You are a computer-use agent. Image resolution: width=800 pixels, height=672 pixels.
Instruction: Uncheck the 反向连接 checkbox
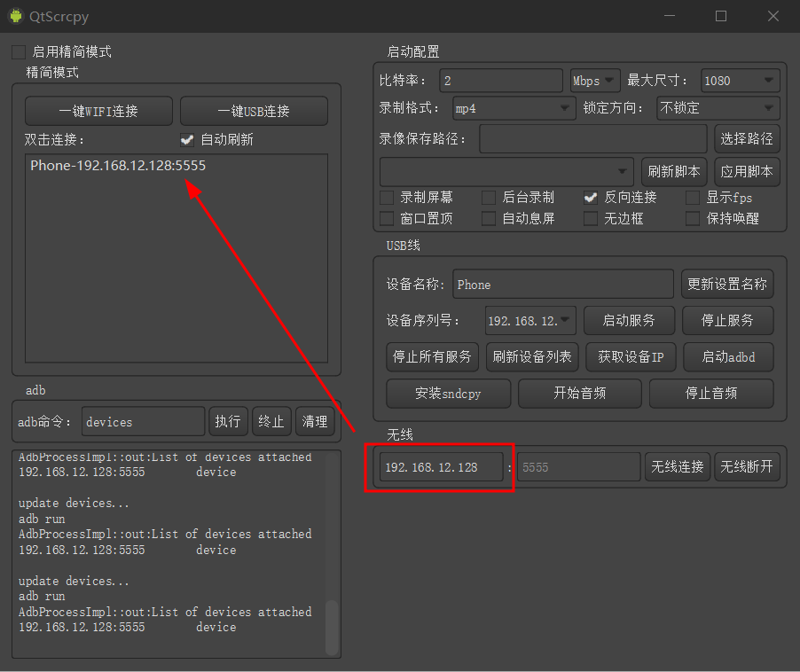[591, 198]
